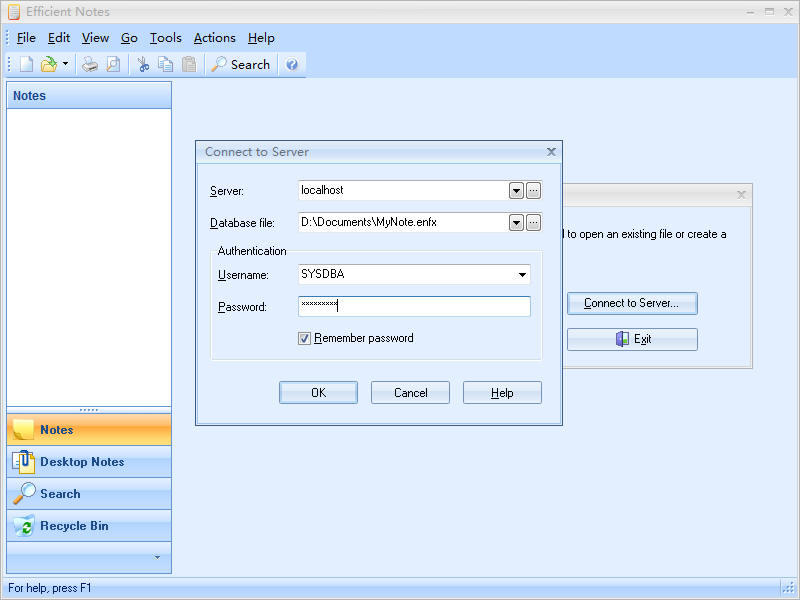This screenshot has height=600, width=800.
Task: Expand the Open icon's dropdown arrow
Action: (x=65, y=64)
